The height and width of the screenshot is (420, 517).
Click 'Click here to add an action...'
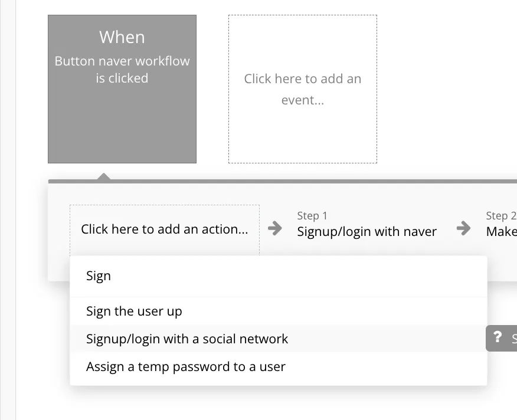(x=164, y=229)
